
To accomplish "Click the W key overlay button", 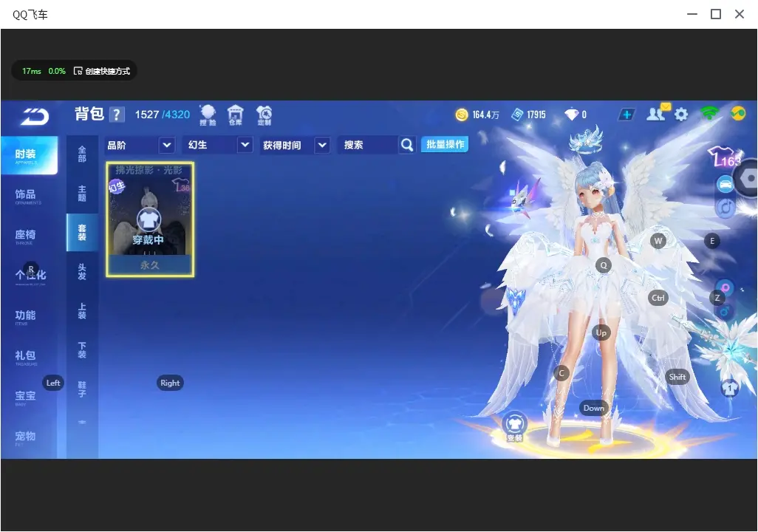I will point(658,241).
